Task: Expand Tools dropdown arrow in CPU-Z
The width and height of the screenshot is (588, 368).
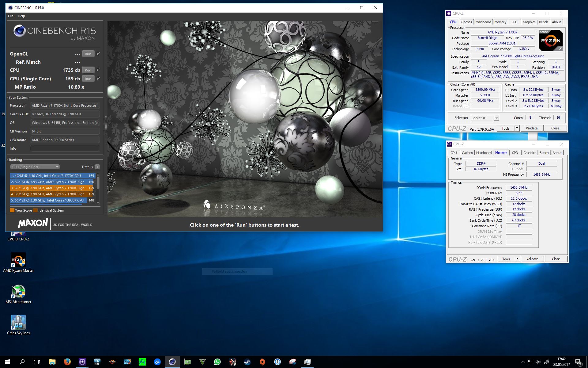Action: click(517, 128)
